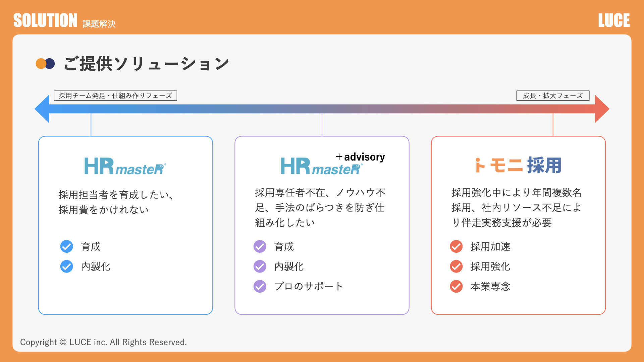Click the Copyright LUCE inc. footer text
644x362 pixels.
point(103,342)
